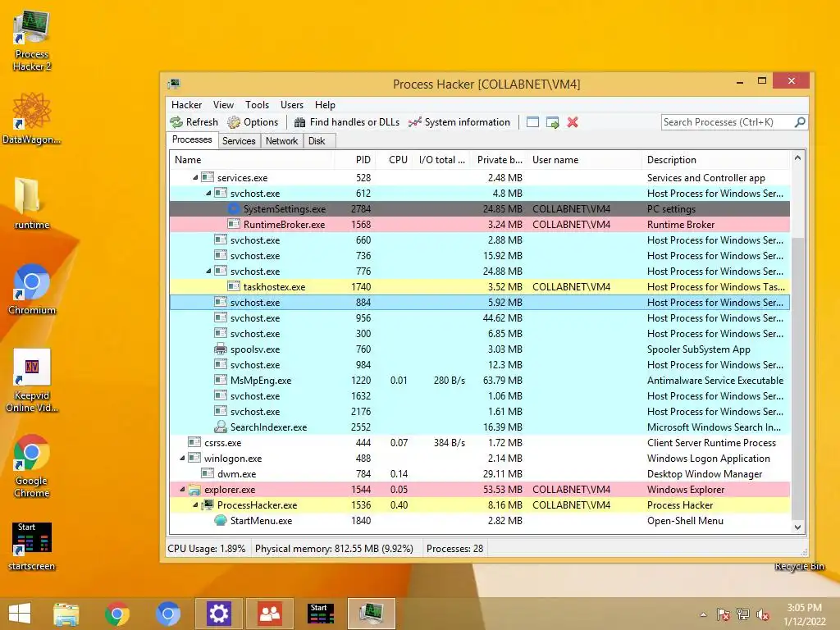The width and height of the screenshot is (840, 630).
Task: Select svchost.exe row with PID 2176
Action: tap(480, 412)
